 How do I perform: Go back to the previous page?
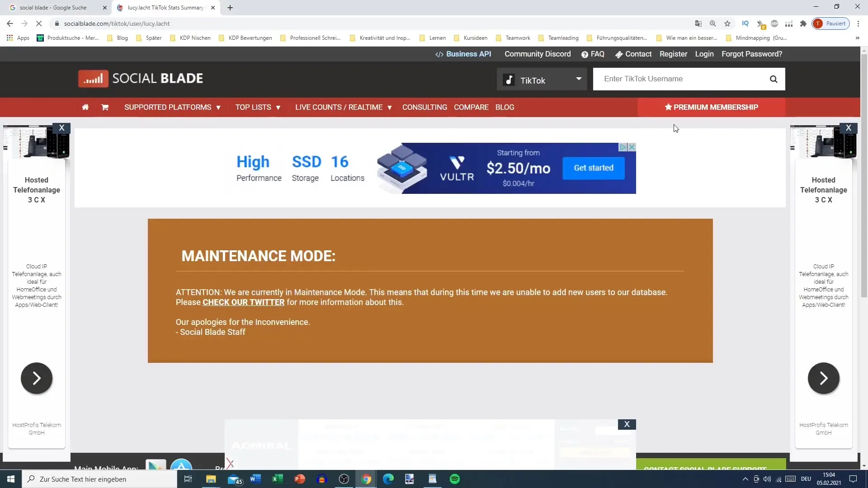pos(10,23)
